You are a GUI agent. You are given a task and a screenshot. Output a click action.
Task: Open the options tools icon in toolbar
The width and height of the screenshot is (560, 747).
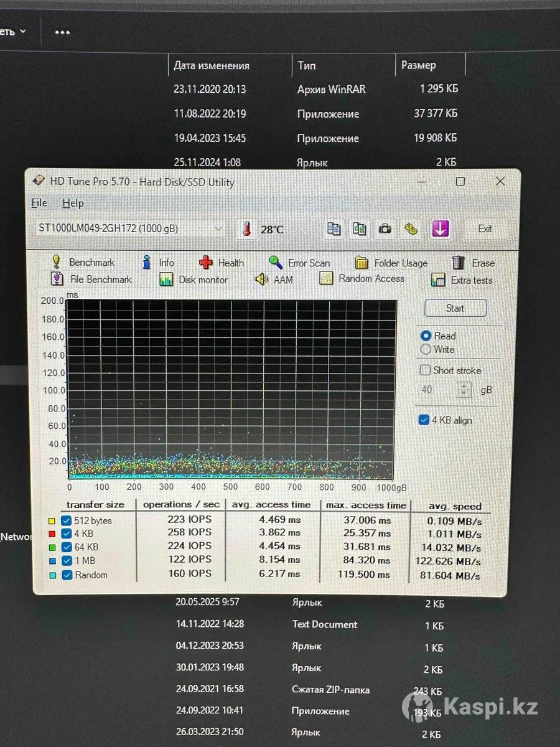click(411, 229)
